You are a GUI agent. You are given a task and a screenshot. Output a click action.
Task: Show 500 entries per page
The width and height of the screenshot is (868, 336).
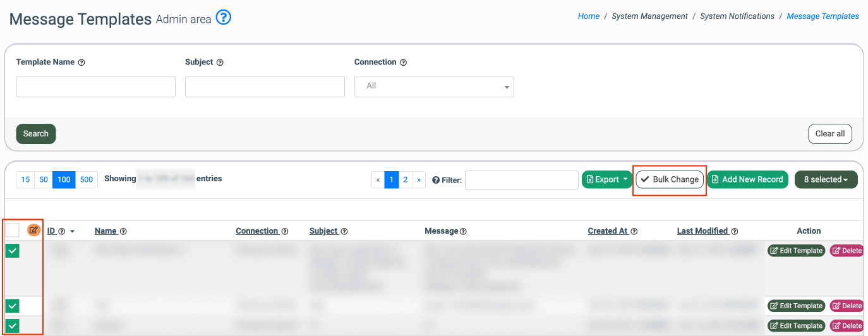87,179
